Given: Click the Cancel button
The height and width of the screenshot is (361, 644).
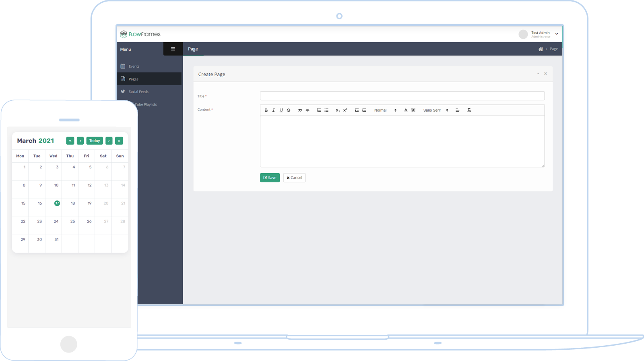Looking at the screenshot, I should [294, 178].
